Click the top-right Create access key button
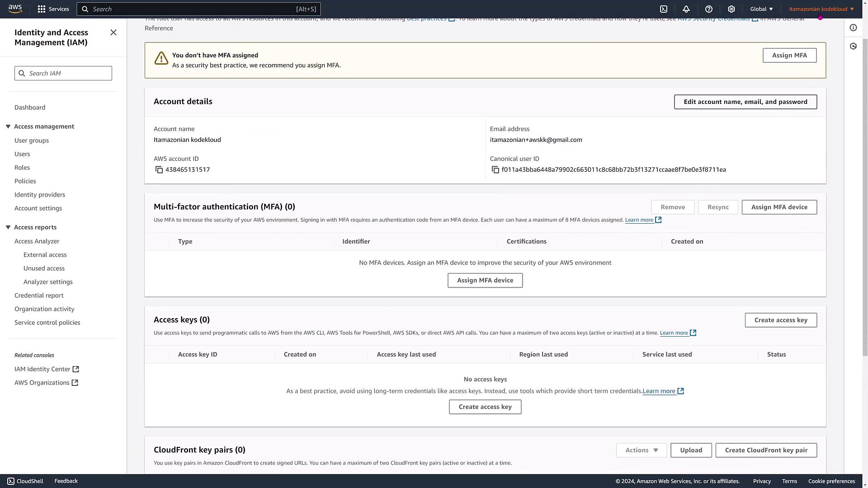Screen dimensions: 868x488 (x=781, y=320)
